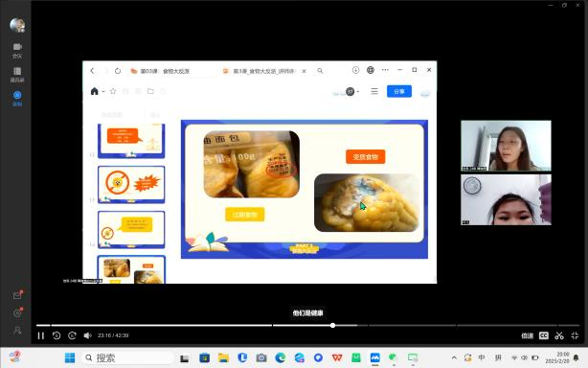Expand the home icon dropdown arrow

click(103, 91)
